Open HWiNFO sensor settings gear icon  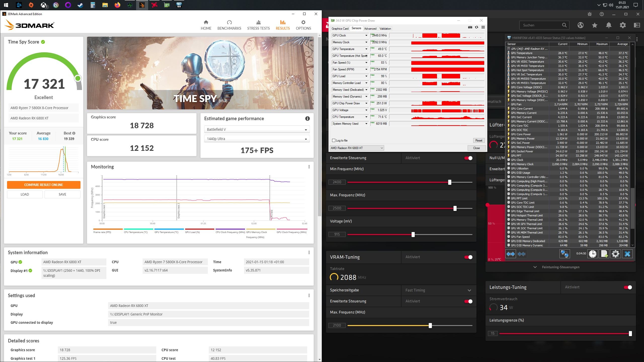click(616, 254)
